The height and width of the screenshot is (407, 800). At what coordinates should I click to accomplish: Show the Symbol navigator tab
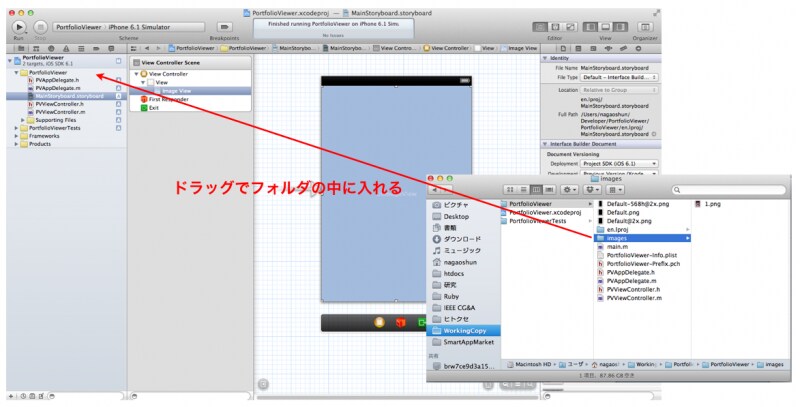coord(36,48)
